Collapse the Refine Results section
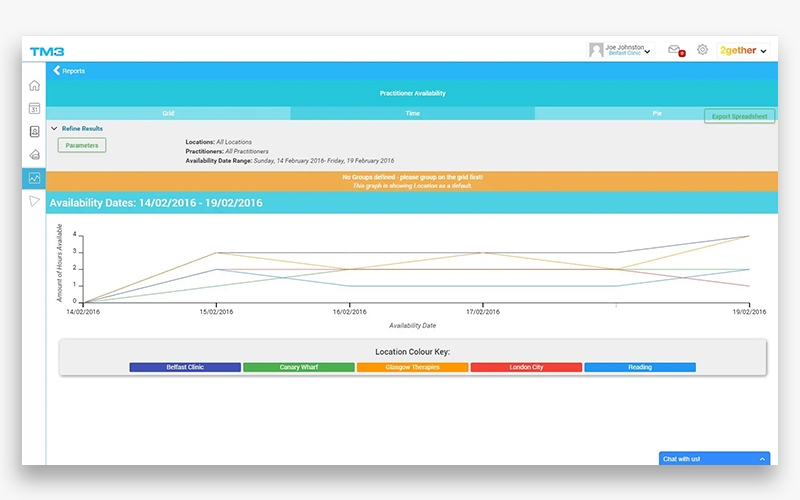This screenshot has width=800, height=500. (x=54, y=129)
